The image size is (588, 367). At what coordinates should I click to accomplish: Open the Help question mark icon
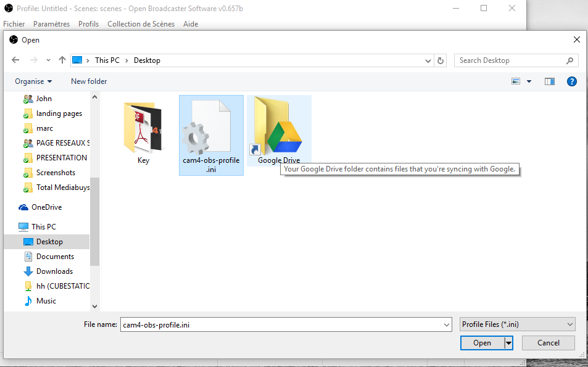(x=571, y=81)
